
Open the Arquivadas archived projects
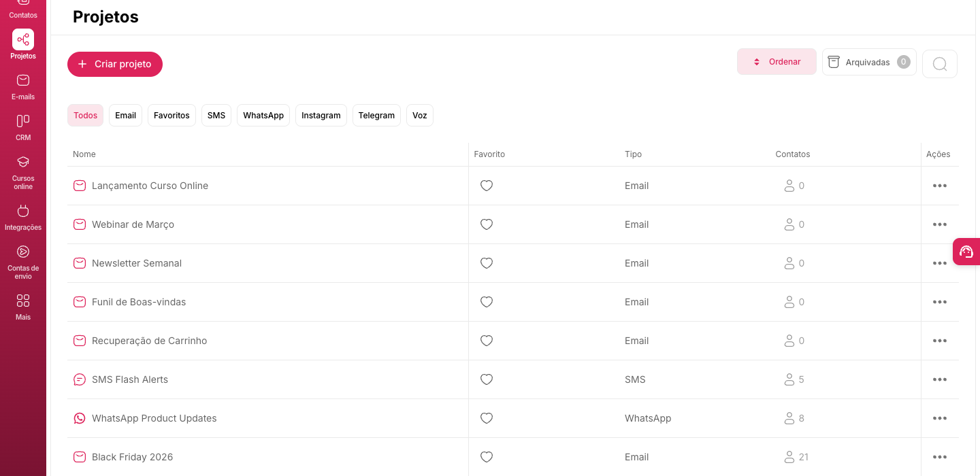point(869,62)
